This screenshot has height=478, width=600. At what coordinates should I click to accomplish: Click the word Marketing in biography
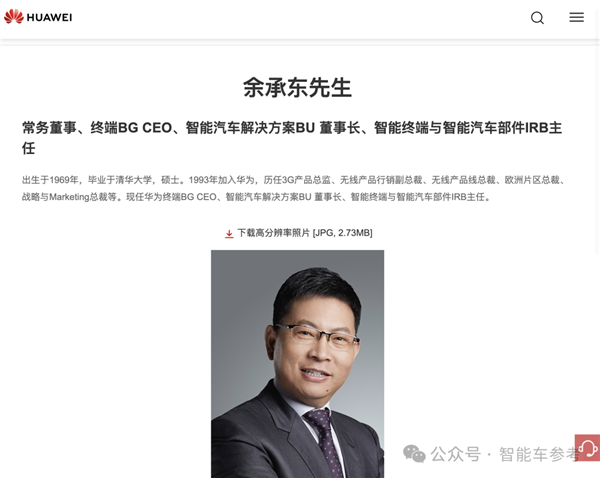69,197
